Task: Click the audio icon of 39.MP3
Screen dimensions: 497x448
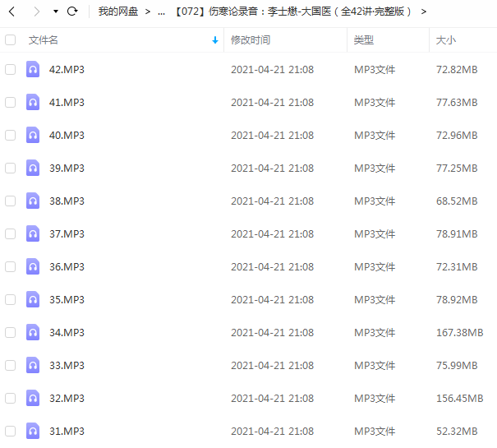Action: pos(33,168)
